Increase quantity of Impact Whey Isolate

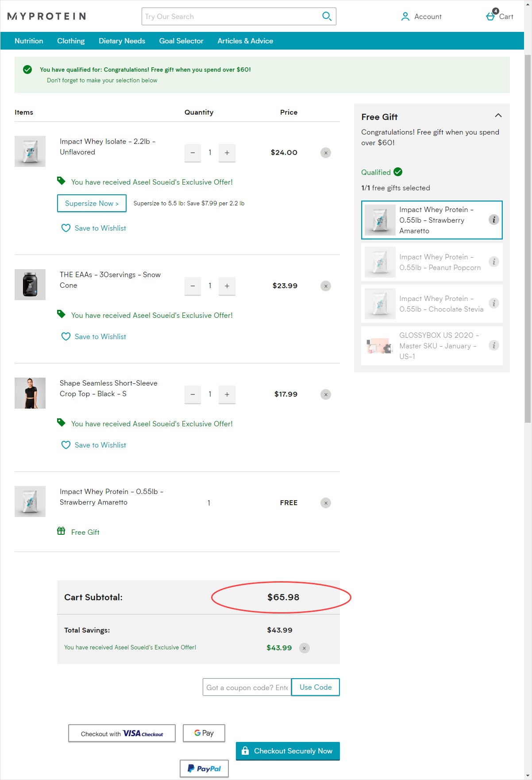point(227,153)
